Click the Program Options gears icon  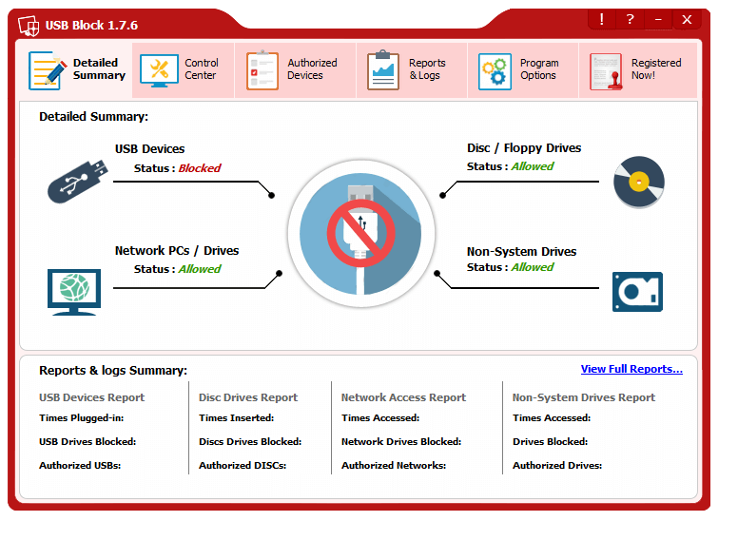click(495, 71)
